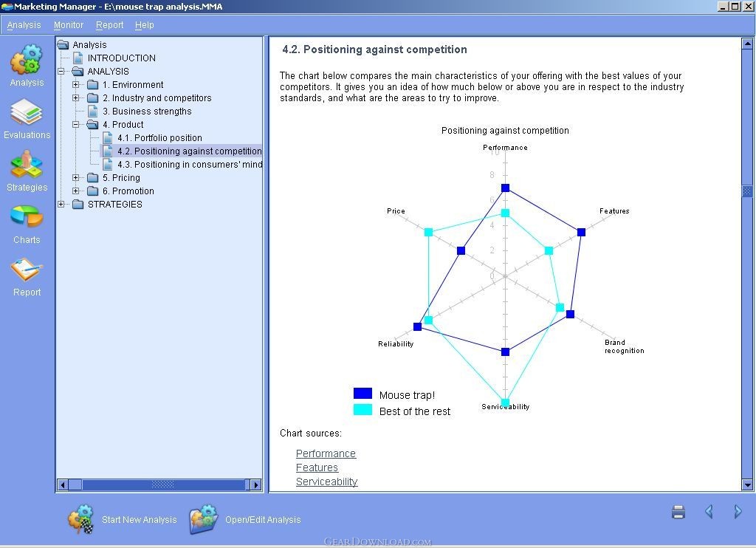
Task: Click the 4.3. Positioning in consumers' mind page icon
Action: click(x=108, y=164)
